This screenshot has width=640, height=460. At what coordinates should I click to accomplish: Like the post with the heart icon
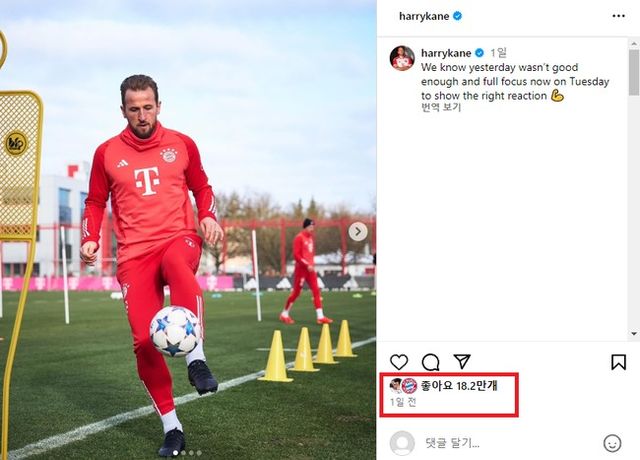399,362
